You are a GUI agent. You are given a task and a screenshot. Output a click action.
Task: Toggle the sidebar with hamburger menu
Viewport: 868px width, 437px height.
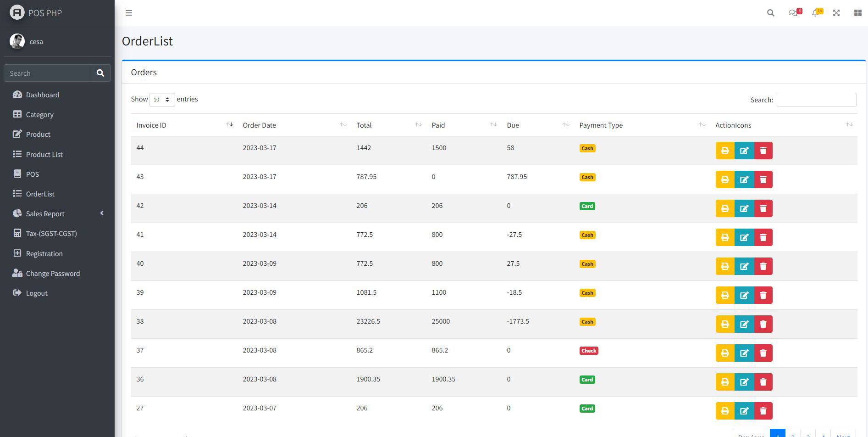tap(129, 13)
